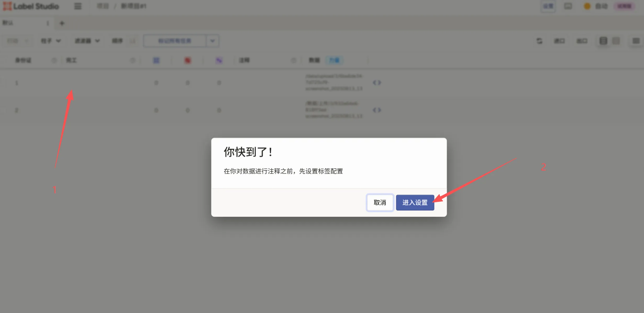Open the hamburger projects menu beside the logo
644x313 pixels.
pos(77,6)
